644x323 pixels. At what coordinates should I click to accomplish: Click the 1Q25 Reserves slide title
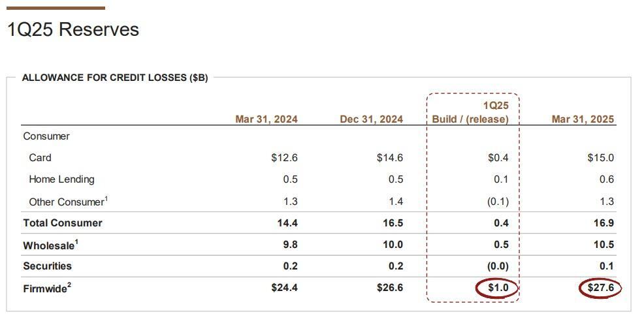(x=73, y=30)
